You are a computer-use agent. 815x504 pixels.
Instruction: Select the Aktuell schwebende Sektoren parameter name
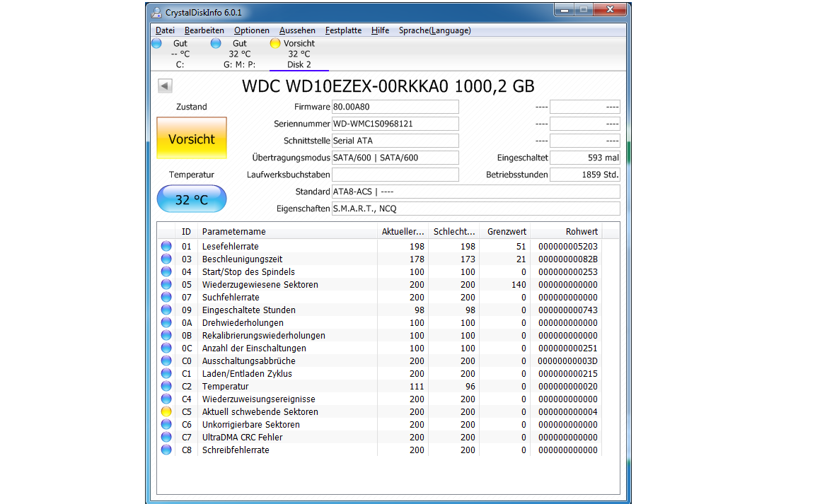coord(260,412)
